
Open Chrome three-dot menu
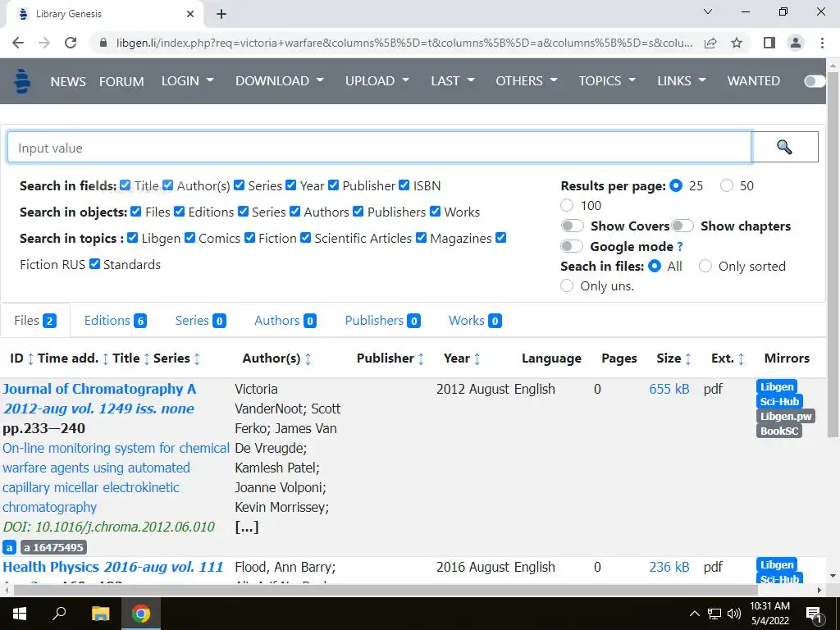[822, 43]
